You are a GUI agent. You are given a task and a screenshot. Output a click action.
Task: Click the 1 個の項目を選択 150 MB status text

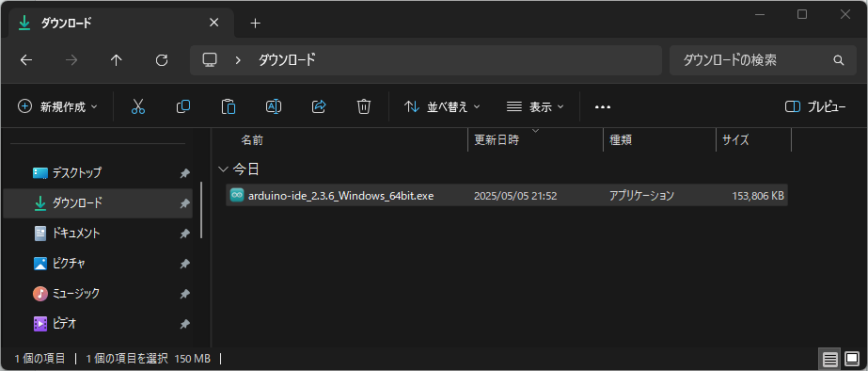point(148,359)
